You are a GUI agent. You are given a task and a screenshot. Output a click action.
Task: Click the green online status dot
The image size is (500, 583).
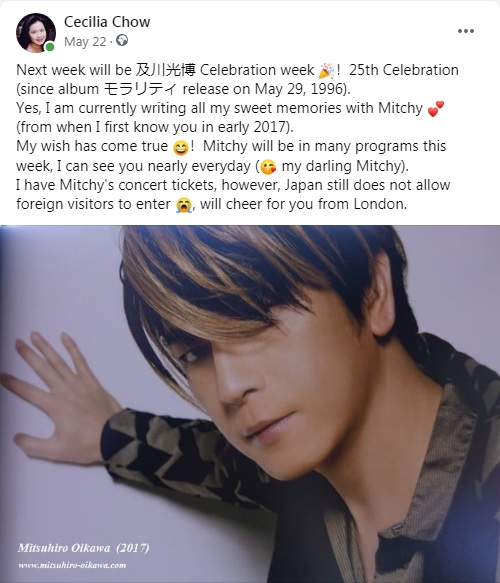49,46
